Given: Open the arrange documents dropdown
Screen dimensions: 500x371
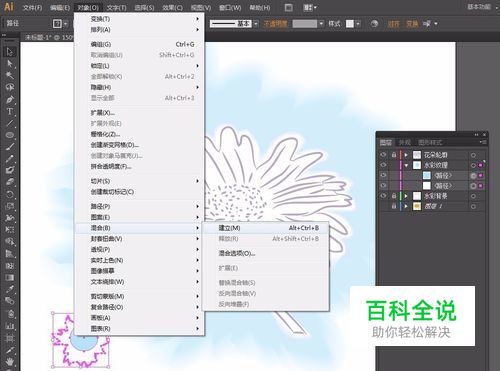Looking at the screenshot, I should coord(310,7).
